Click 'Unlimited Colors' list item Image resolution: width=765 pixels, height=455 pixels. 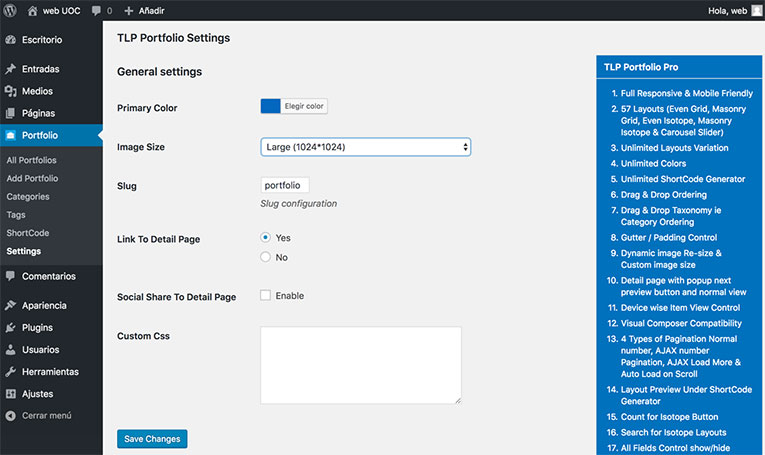point(653,163)
